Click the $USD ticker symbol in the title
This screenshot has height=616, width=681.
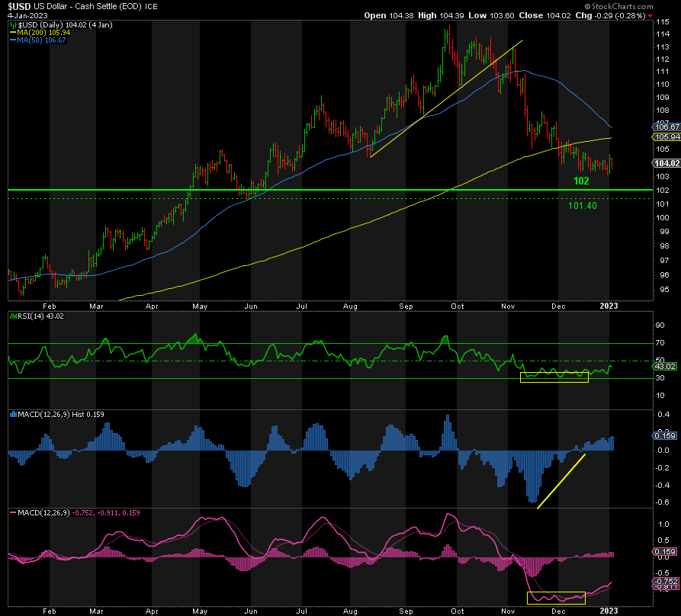[20, 7]
